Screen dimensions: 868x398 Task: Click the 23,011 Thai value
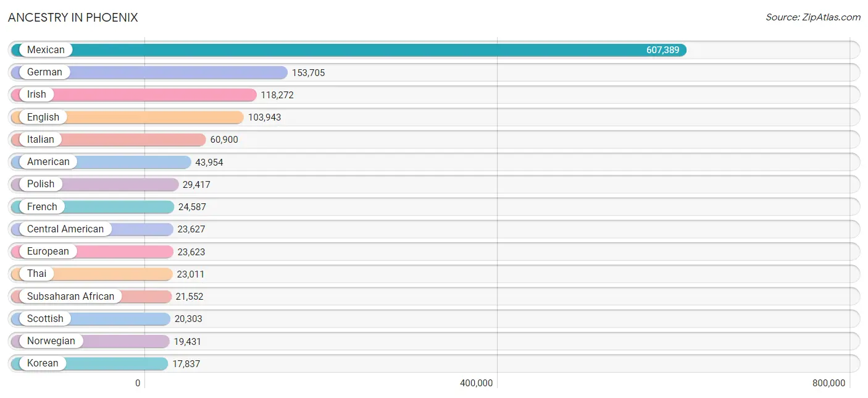(x=191, y=274)
